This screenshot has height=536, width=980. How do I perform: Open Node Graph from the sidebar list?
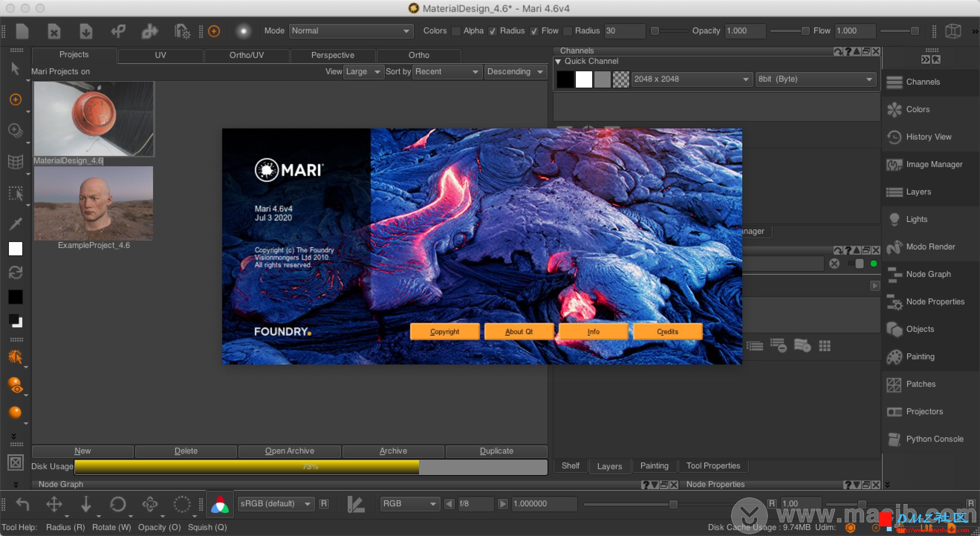click(x=928, y=274)
